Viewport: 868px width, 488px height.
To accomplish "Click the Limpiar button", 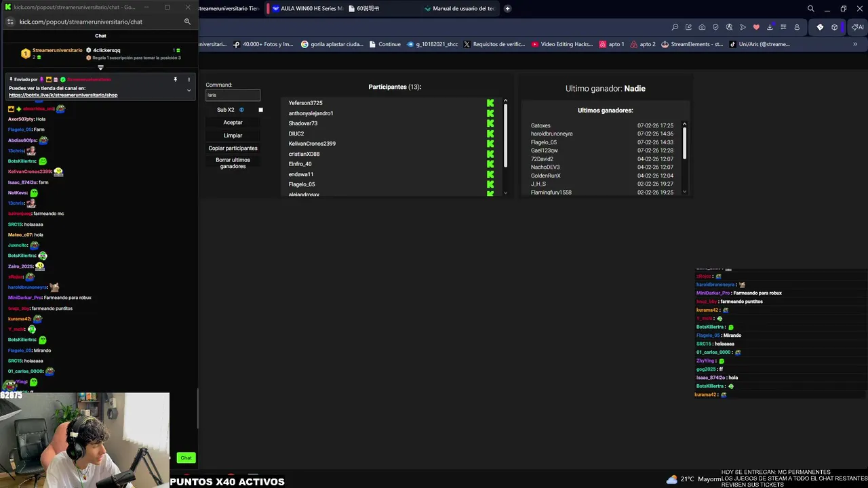I will 233,136.
